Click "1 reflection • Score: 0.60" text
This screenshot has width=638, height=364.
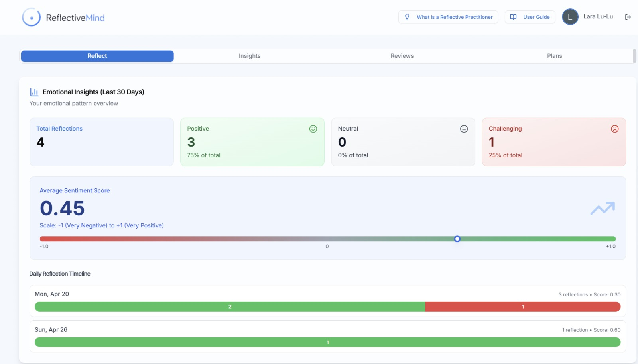click(x=591, y=330)
